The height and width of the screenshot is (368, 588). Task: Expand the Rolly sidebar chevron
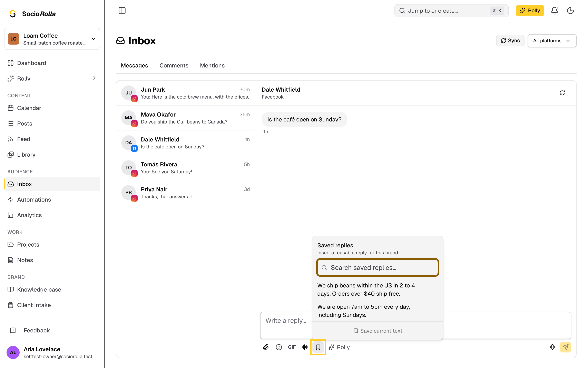94,78
